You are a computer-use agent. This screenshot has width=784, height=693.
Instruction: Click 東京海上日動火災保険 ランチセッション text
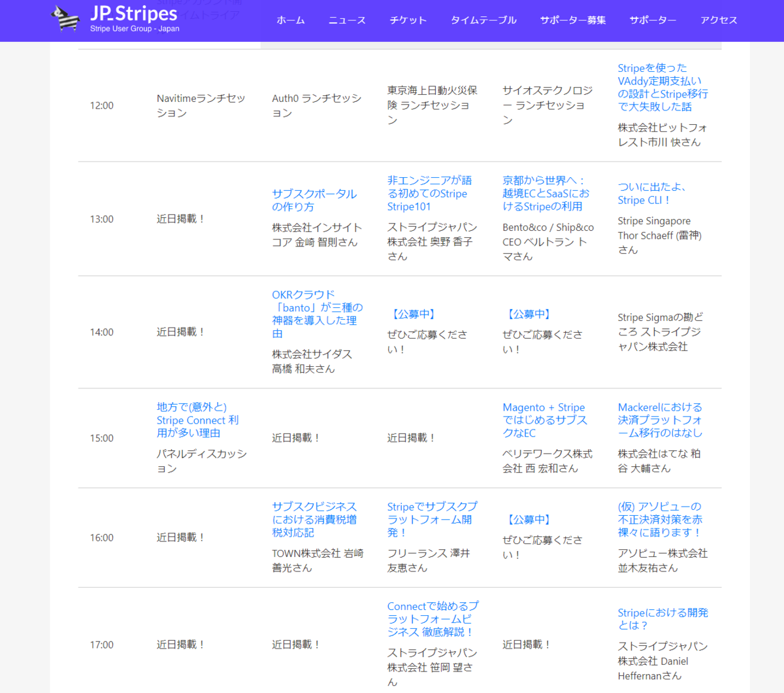coord(432,105)
